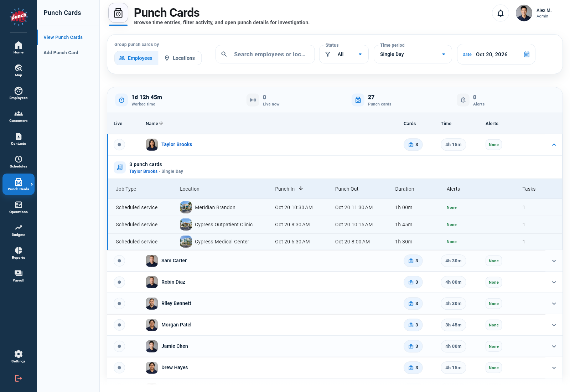Open the Home section in sidebar

click(x=19, y=48)
